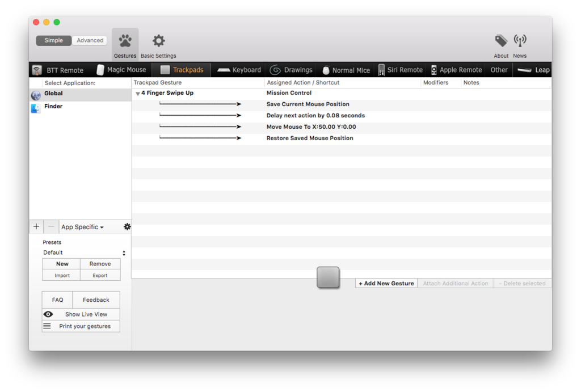
Task: Click Assigned Action / Shortcut column header
Action: click(343, 83)
